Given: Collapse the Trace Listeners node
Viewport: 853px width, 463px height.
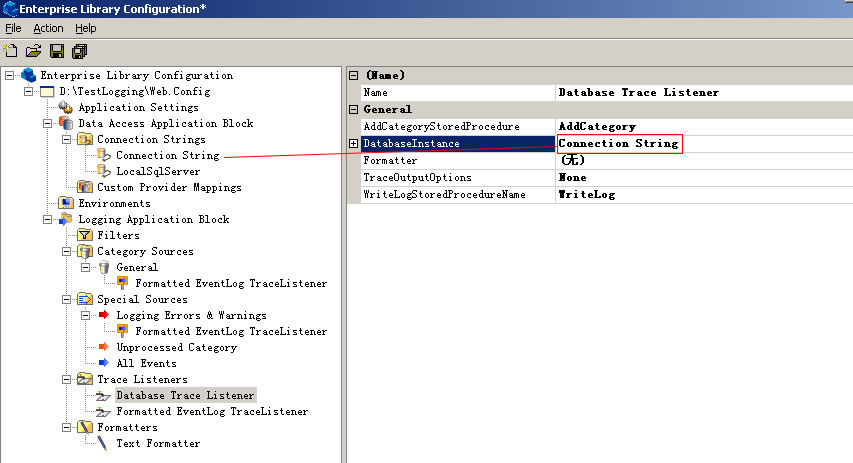Looking at the screenshot, I should [66, 379].
